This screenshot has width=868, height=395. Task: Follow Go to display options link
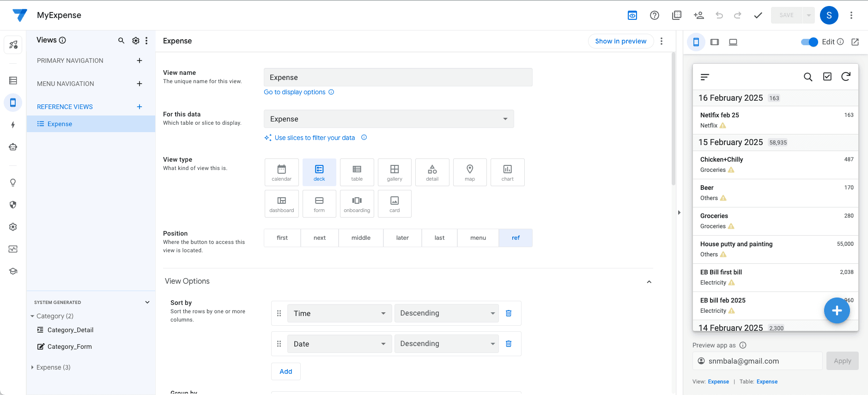[295, 92]
